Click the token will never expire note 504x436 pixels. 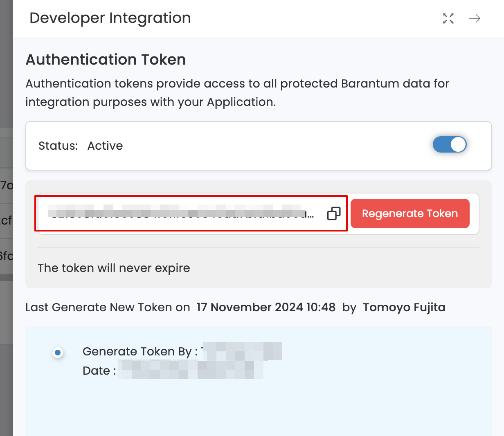click(114, 268)
